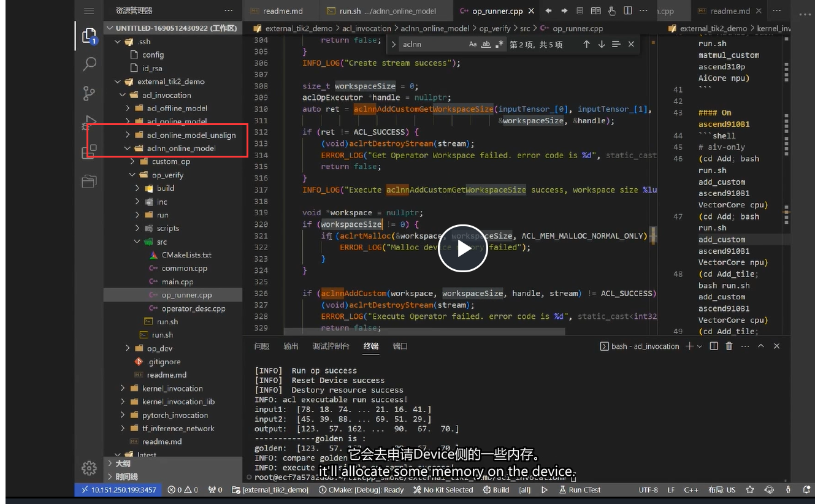Open notifications with the bell icon

click(806, 490)
